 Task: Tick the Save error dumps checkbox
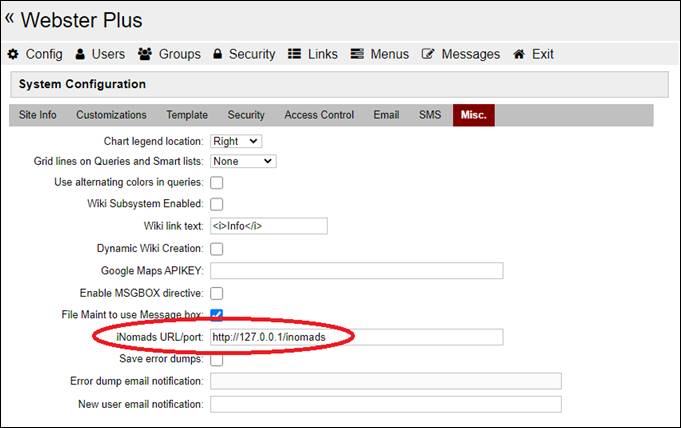(x=217, y=360)
